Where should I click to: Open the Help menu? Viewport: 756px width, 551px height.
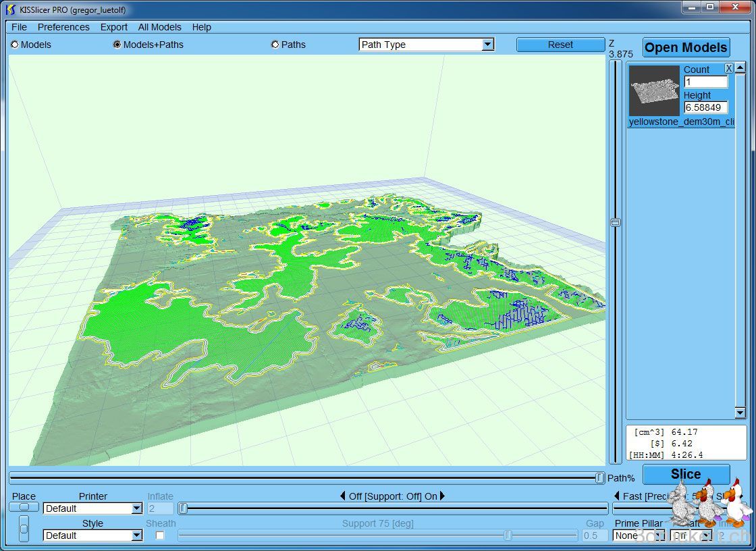point(202,27)
